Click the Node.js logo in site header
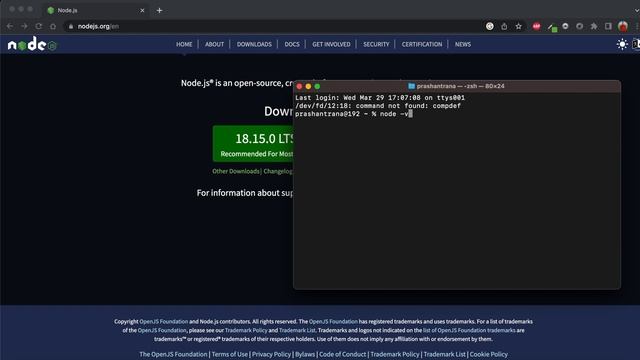 (x=32, y=44)
